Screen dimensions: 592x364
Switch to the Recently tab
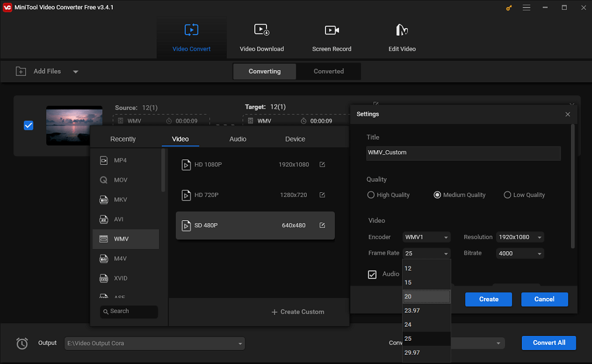point(123,139)
